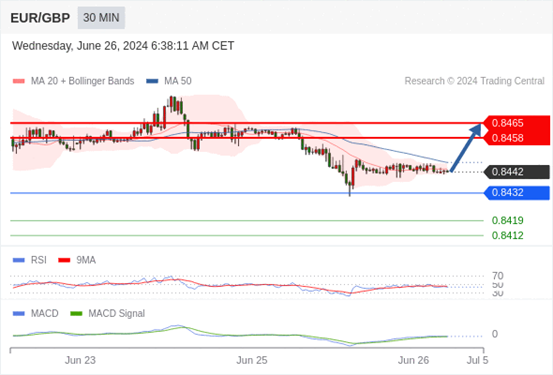Click the MACD Signal green legend icon
This screenshot has height=375, width=553.
pos(76,313)
